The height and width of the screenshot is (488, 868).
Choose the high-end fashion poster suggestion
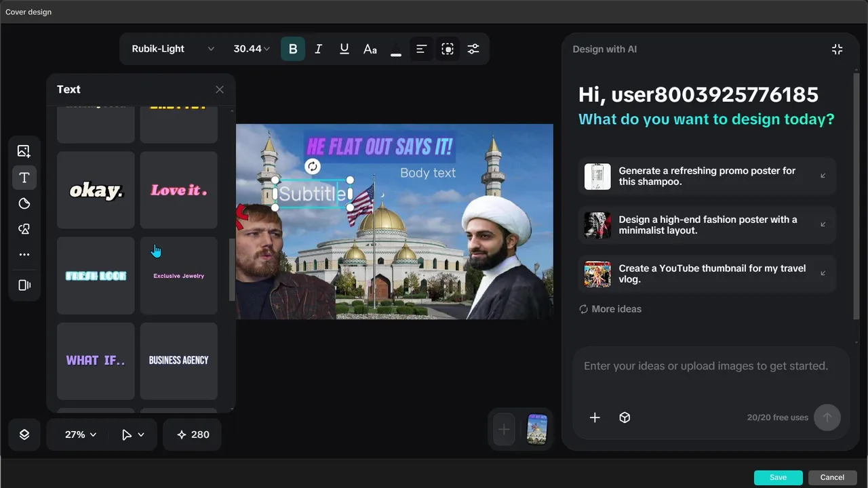[707, 225]
